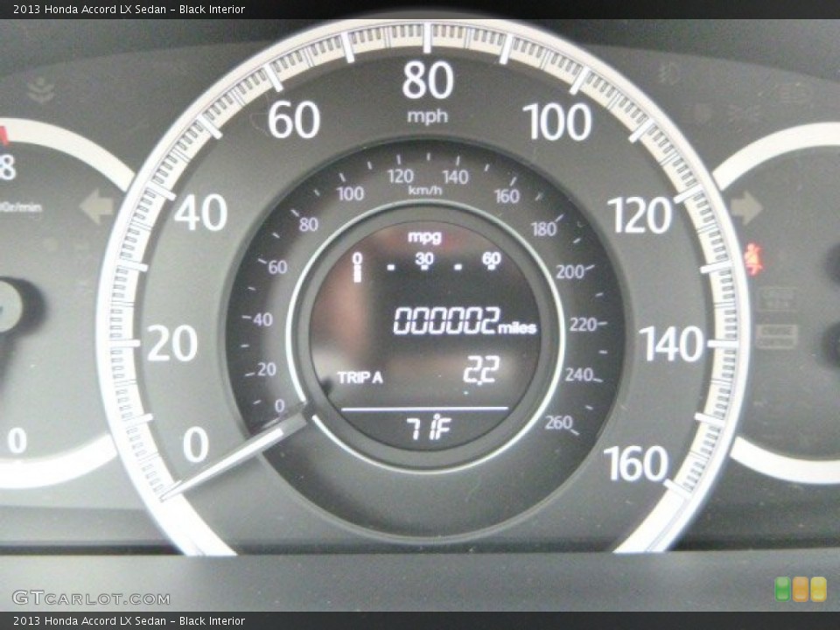Click the large 140 on the mph scale
This screenshot has height=630, width=840.
(671, 345)
